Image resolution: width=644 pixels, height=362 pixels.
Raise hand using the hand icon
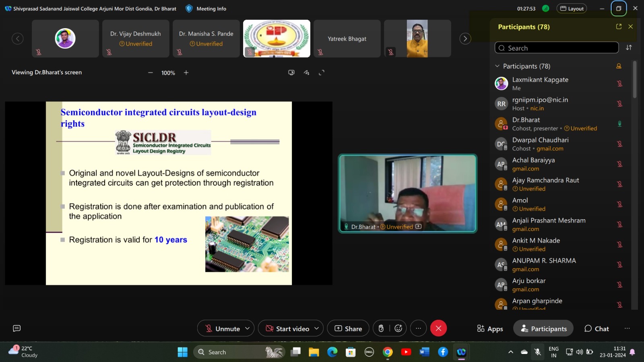coord(381,329)
